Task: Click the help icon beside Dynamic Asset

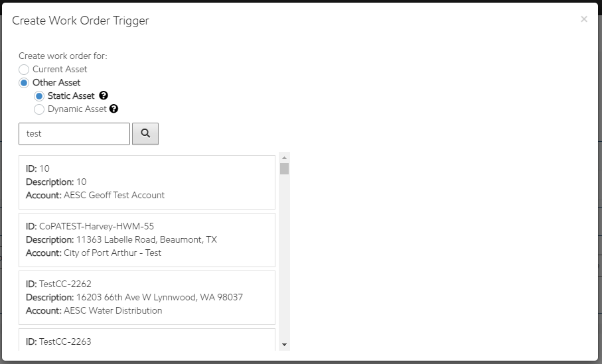Action: [x=113, y=109]
